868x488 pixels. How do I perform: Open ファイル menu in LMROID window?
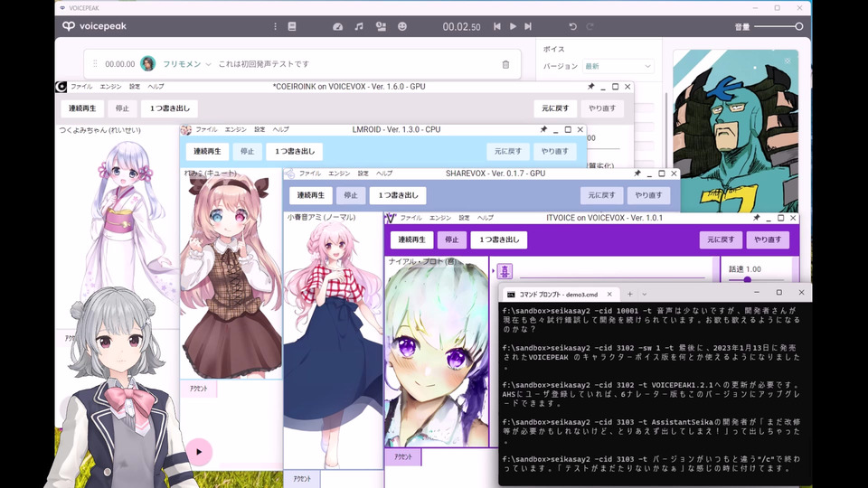pos(206,129)
